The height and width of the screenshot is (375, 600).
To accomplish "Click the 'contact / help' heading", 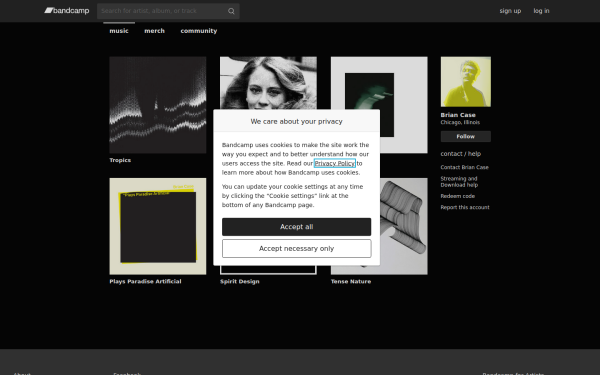I will coord(461,154).
